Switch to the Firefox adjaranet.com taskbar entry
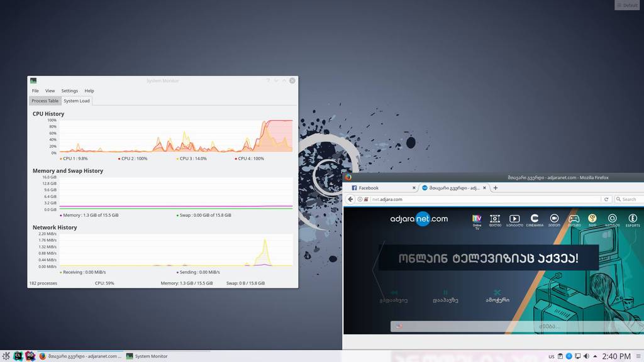This screenshot has width=644, height=362. pos(80,356)
